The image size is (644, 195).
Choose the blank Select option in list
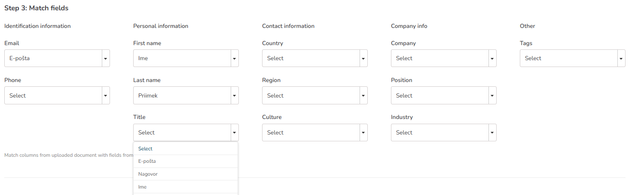(186, 149)
